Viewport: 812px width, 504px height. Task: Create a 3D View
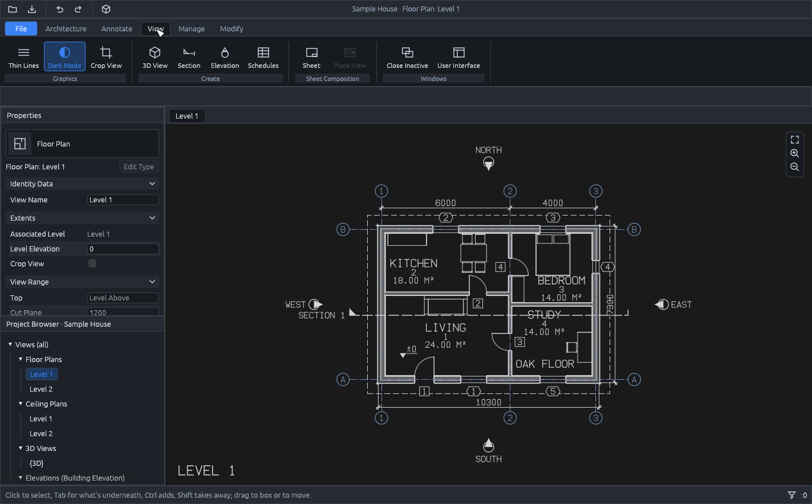tap(155, 57)
